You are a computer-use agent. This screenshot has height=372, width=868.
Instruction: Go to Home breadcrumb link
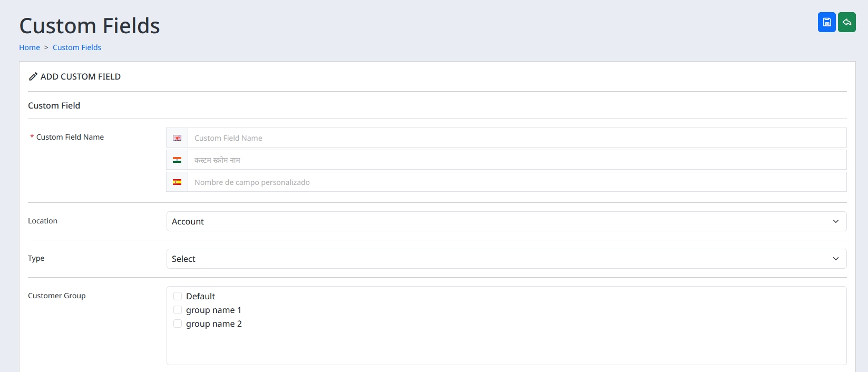(30, 47)
